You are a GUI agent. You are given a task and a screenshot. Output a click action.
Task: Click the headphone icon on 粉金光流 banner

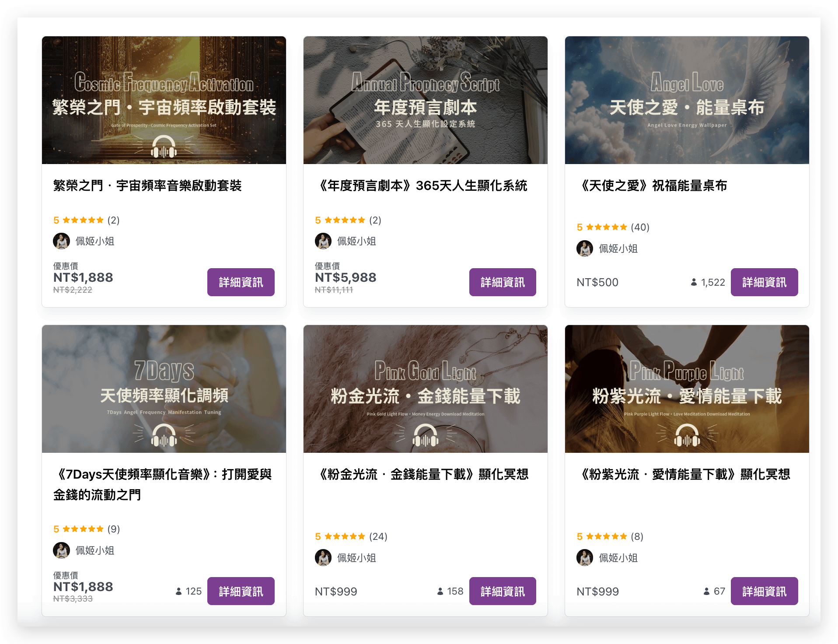coord(426,436)
